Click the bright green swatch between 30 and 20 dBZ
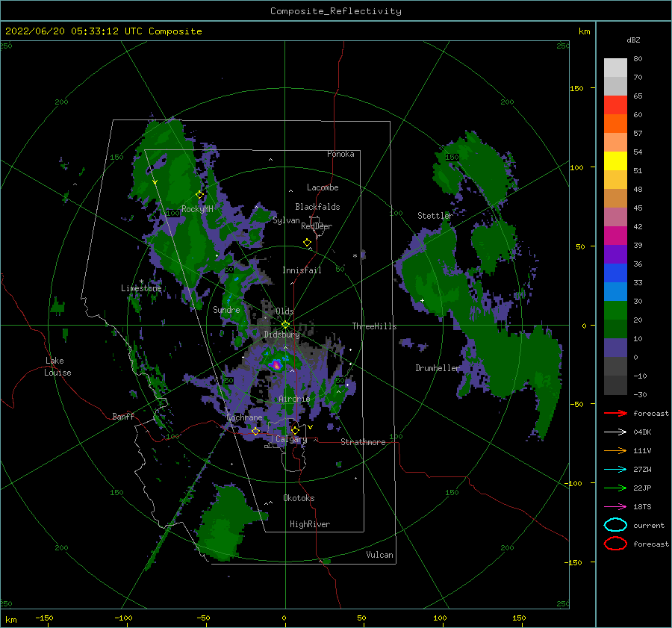672x628 pixels. click(615, 311)
